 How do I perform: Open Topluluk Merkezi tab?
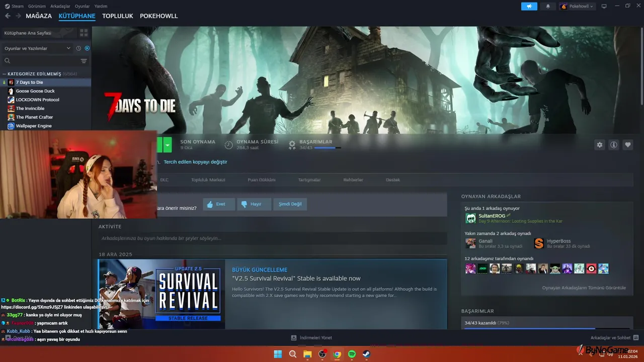208,179
